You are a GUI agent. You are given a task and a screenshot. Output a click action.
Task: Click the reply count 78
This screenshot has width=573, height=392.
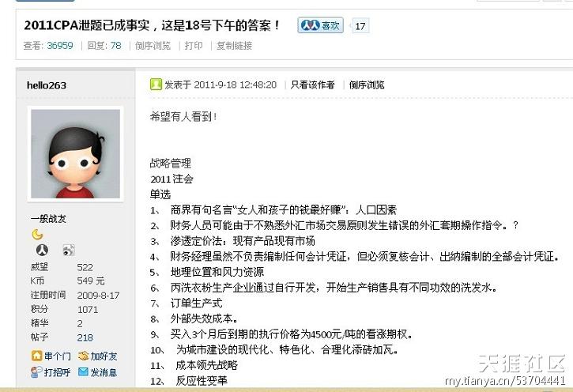116,46
